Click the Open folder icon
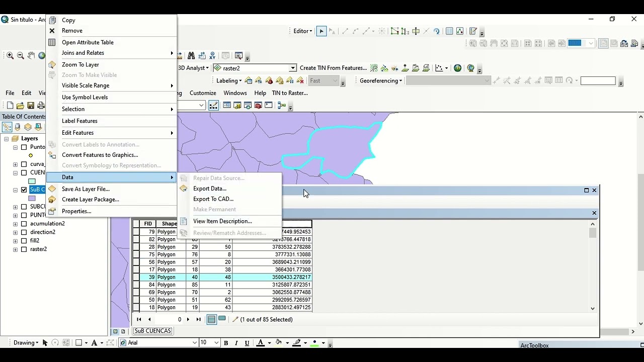This screenshot has width=644, height=362. (x=20, y=106)
